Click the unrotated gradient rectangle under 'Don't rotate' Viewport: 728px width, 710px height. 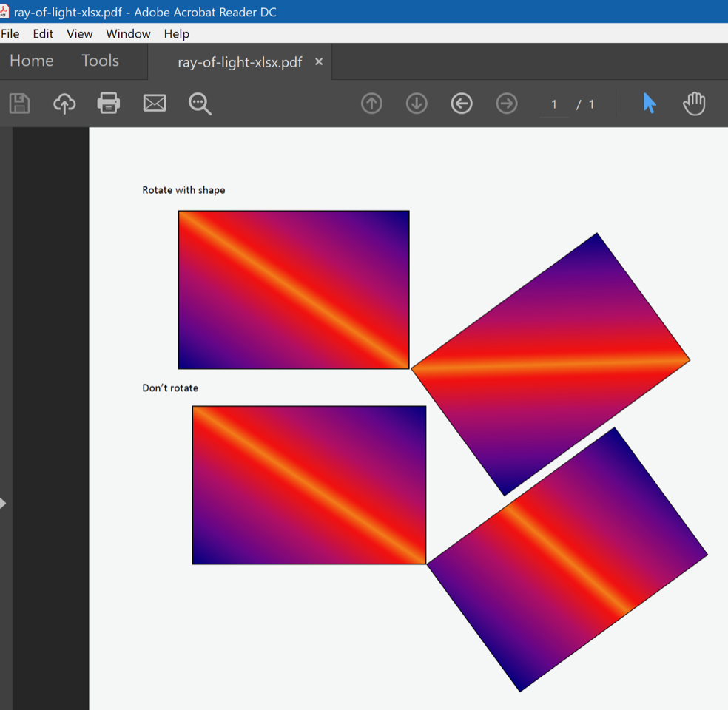(x=309, y=485)
